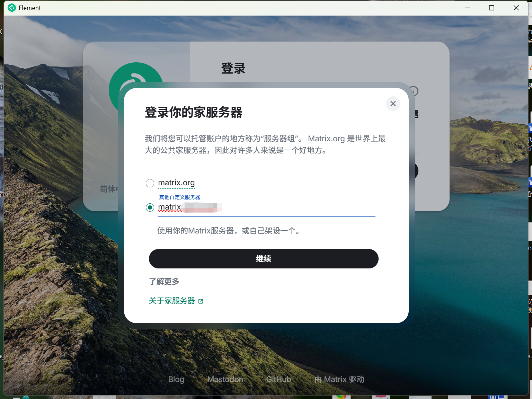Image resolution: width=532 pixels, height=399 pixels.
Task: Click the 了解更多 heading text
Action: pyautogui.click(x=164, y=282)
